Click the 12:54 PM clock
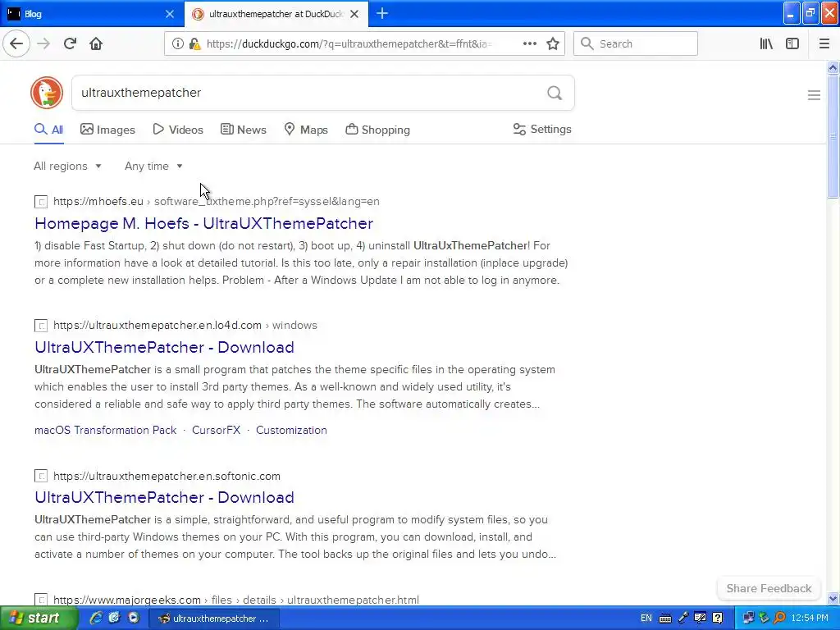 pyautogui.click(x=810, y=619)
